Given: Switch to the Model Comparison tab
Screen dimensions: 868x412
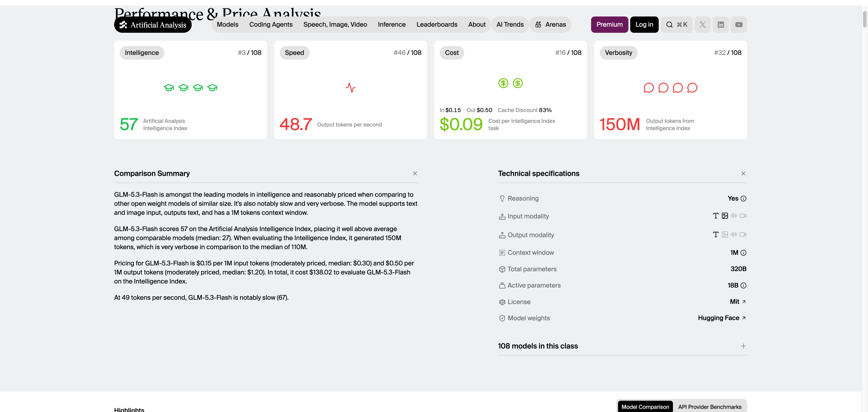Looking at the screenshot, I should (x=645, y=407).
